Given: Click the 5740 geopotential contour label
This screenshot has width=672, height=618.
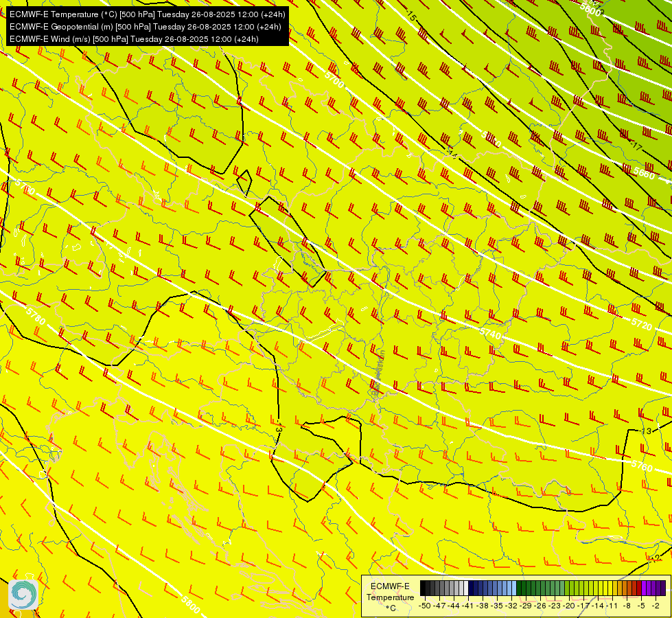Looking at the screenshot, I should tap(490, 333).
